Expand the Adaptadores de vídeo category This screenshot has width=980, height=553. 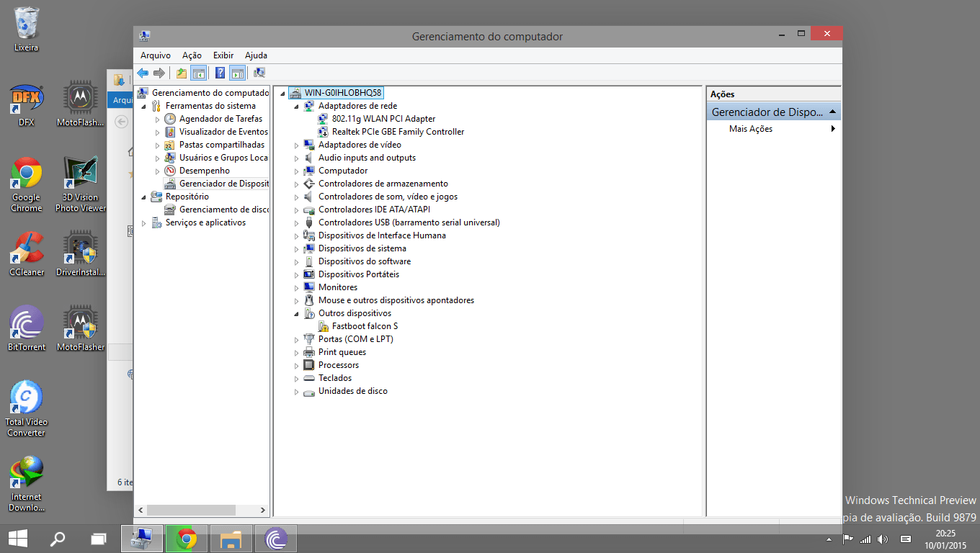[x=296, y=145]
